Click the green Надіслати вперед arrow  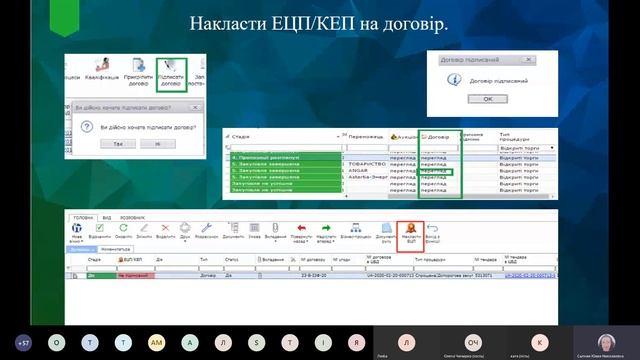(x=326, y=228)
